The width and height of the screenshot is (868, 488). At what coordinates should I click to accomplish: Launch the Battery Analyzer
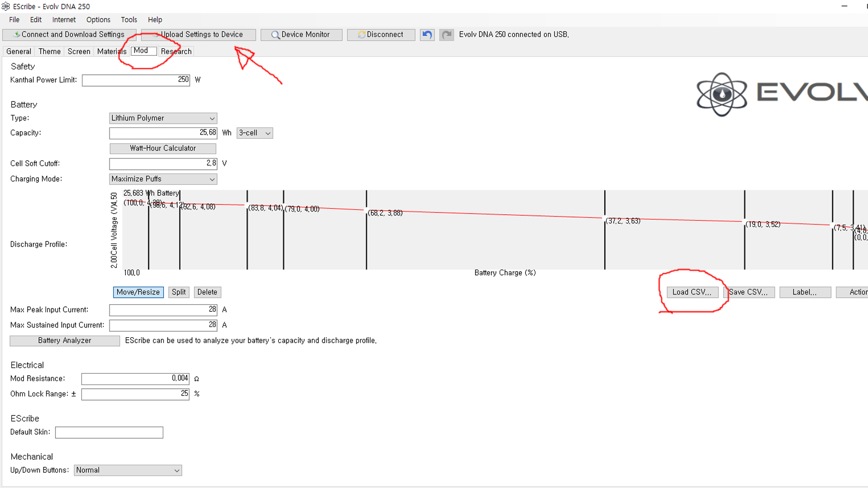pos(65,341)
